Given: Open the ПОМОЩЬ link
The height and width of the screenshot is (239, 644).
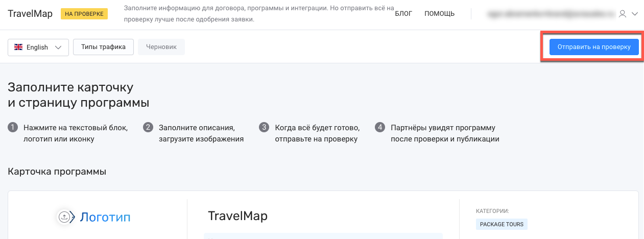Looking at the screenshot, I should pyautogui.click(x=439, y=14).
